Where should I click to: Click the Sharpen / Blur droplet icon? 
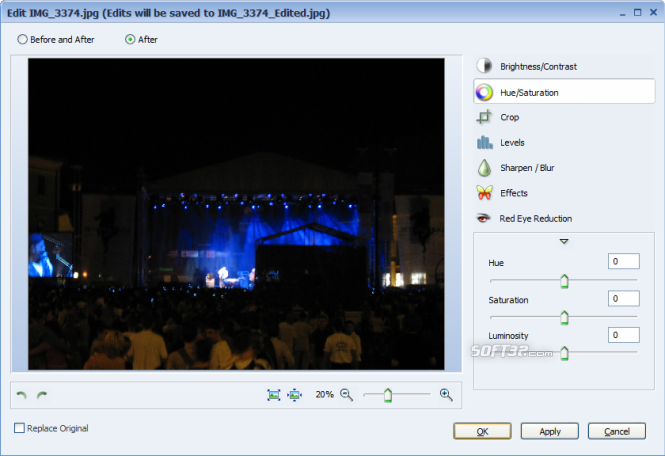click(484, 168)
